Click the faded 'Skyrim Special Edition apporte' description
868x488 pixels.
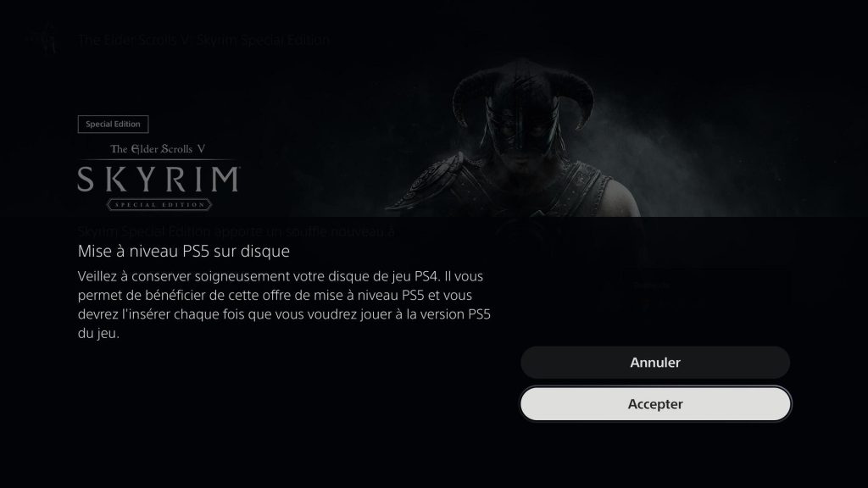coord(236,231)
